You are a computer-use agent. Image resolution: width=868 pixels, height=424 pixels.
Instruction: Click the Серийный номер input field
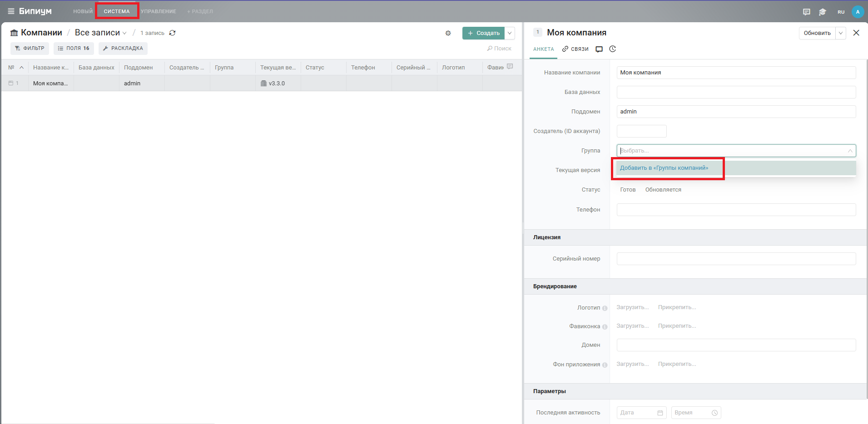[736, 259]
